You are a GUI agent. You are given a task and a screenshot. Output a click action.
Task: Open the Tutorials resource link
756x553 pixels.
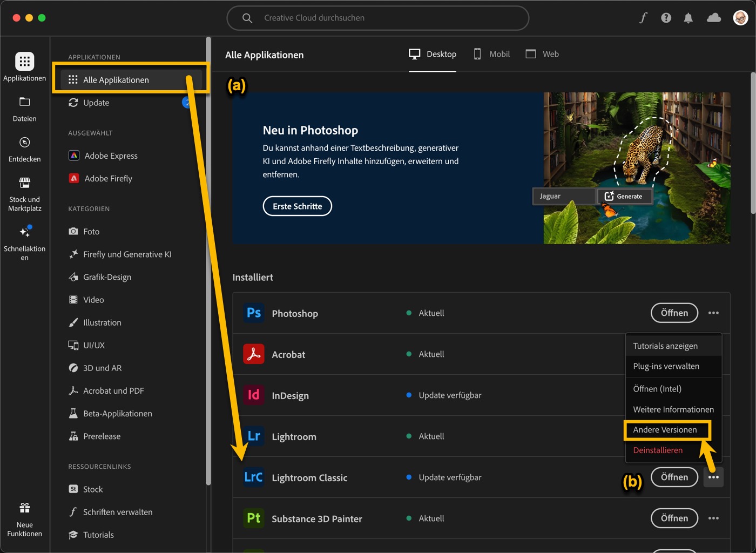tap(91, 535)
